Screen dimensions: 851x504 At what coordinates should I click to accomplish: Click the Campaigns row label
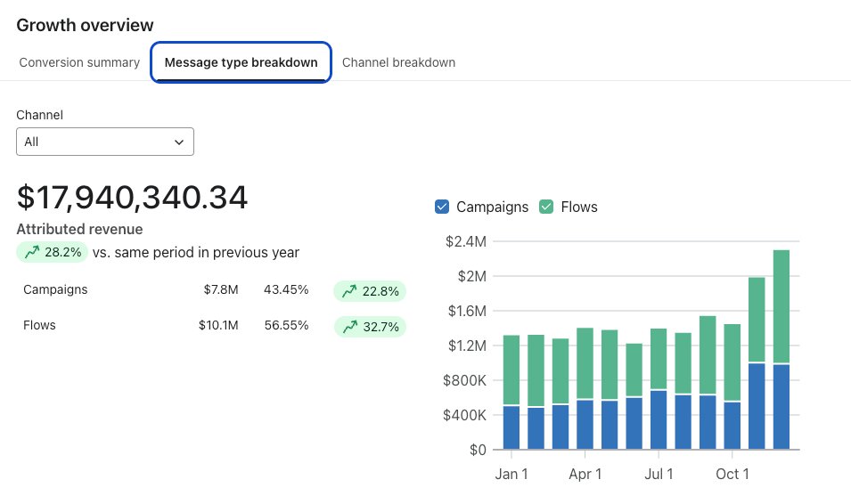click(x=55, y=289)
